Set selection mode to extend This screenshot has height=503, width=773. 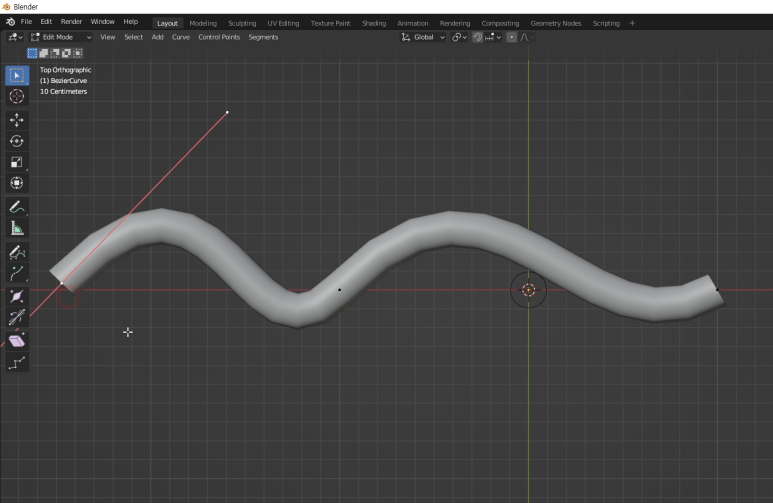[43, 53]
